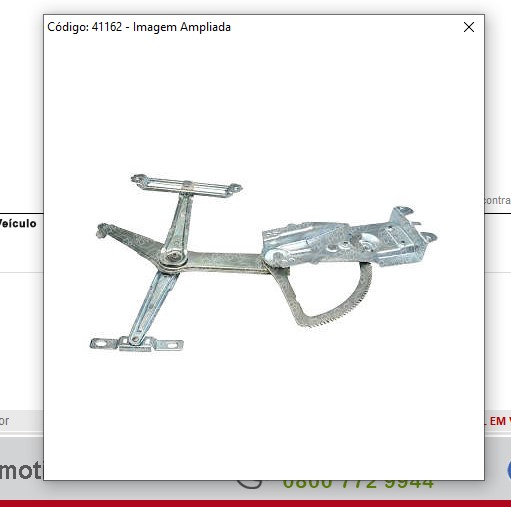Close the Imagem Ampliada popup
The width and height of the screenshot is (511, 507).
click(x=469, y=27)
